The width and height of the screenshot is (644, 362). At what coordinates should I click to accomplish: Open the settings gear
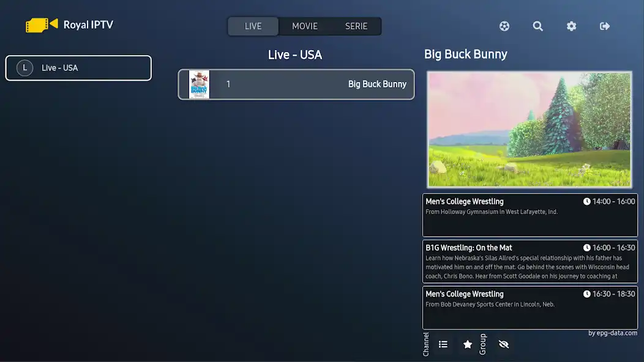click(x=571, y=26)
